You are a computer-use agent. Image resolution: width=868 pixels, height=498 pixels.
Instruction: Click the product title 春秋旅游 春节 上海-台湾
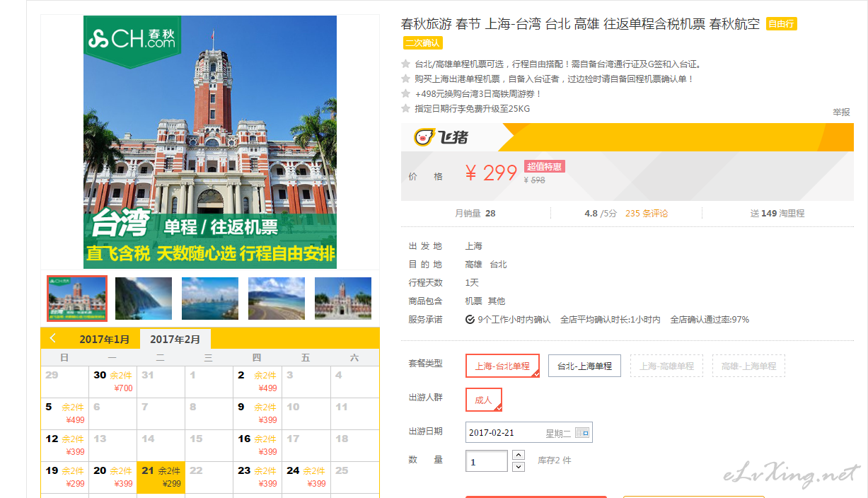tap(580, 23)
